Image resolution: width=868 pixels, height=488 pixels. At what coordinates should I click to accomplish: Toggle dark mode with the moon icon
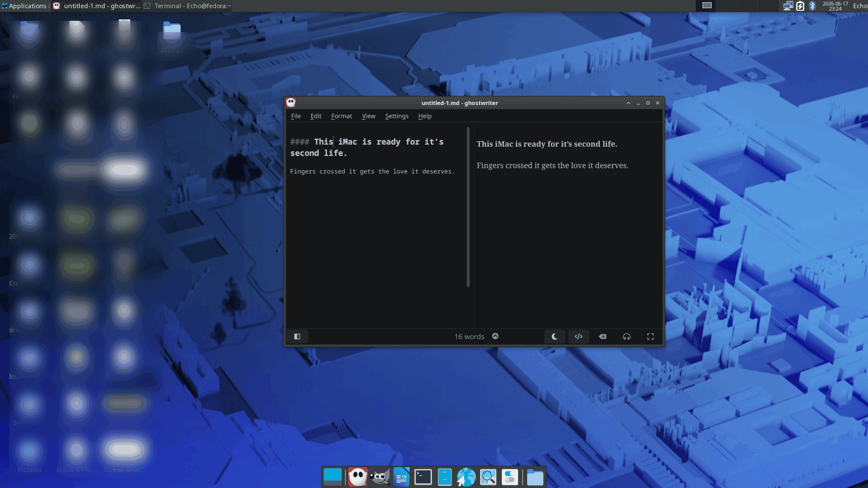(554, 337)
